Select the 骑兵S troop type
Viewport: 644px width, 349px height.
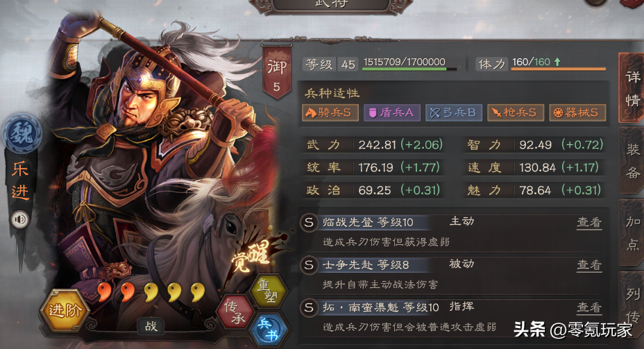(x=330, y=112)
